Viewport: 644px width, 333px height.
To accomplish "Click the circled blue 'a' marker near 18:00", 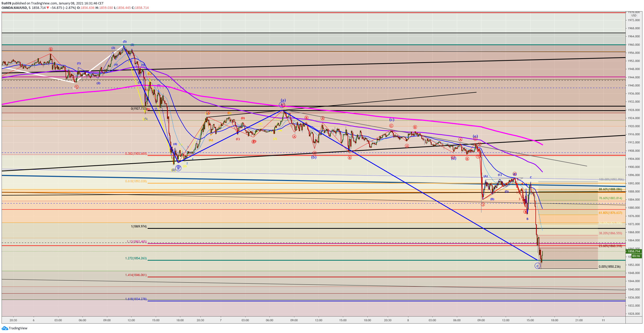I will click(x=178, y=168).
